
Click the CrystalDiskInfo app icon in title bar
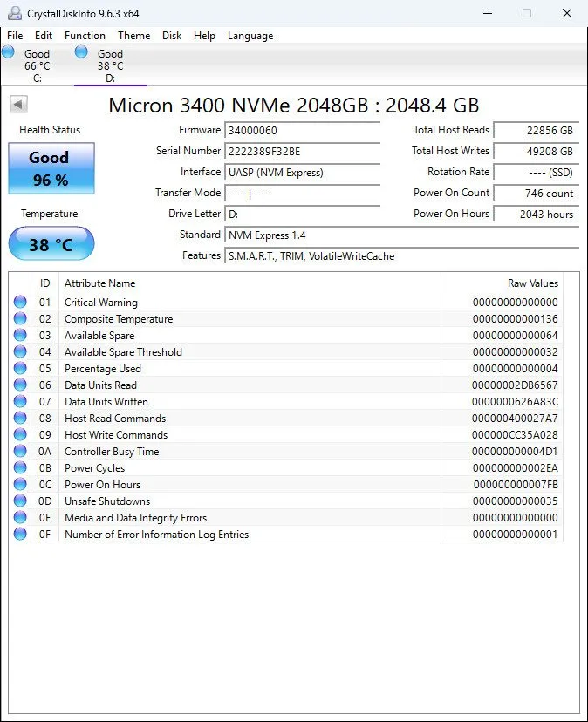click(x=14, y=13)
